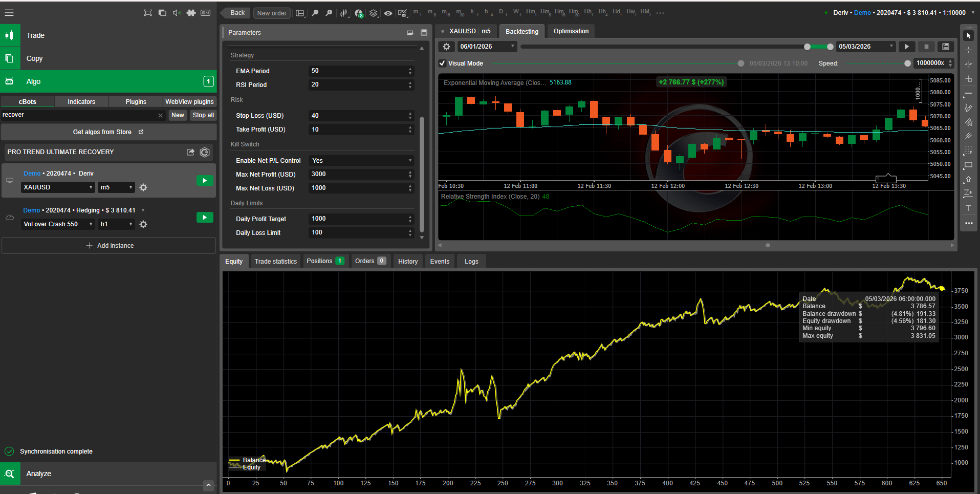Image resolution: width=980 pixels, height=494 pixels.
Task: Expand the m5 timeframe dropdown
Action: (x=116, y=187)
